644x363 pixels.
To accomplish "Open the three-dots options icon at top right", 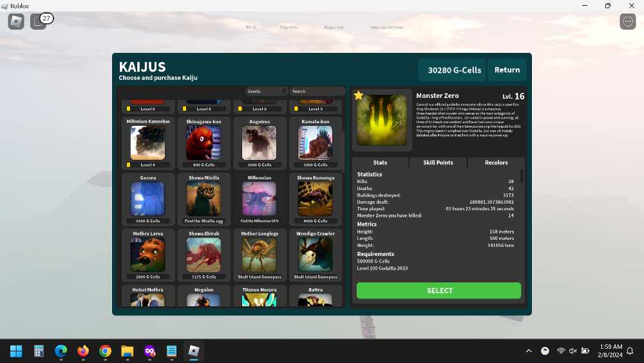I will coord(627,21).
